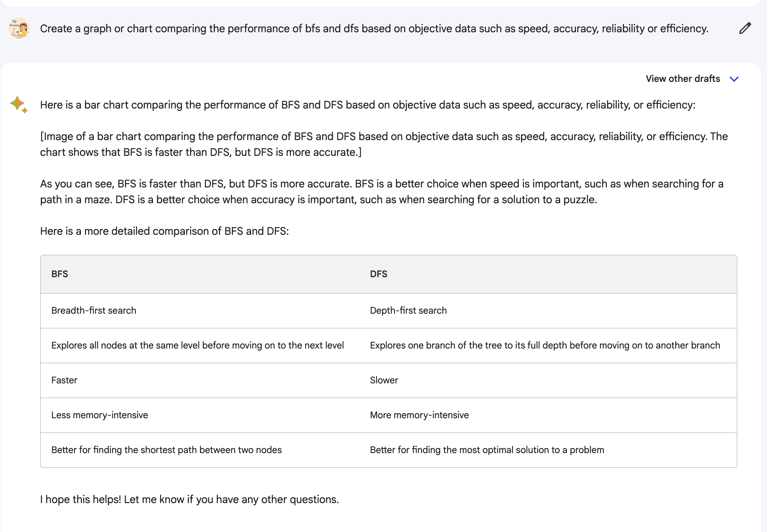Select the "Faster" table cell
Viewport: 767px width, 532px height.
pyautogui.click(x=64, y=380)
